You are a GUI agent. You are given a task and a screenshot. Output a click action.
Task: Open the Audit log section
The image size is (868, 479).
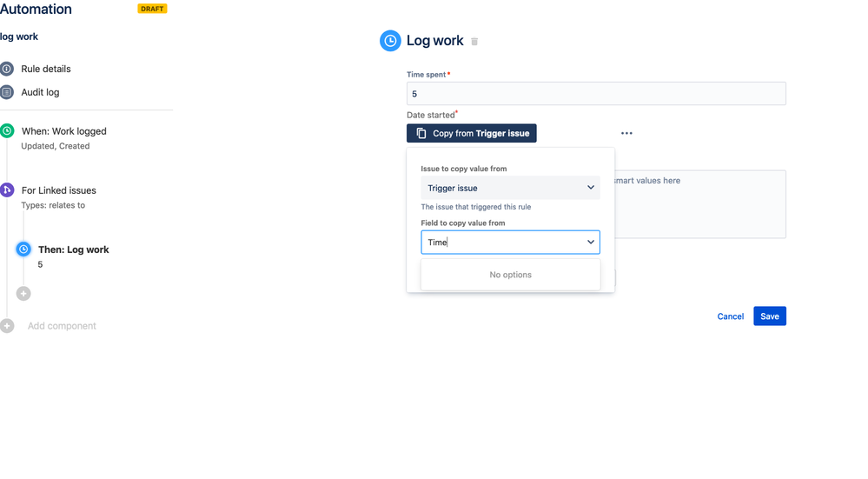(x=40, y=92)
